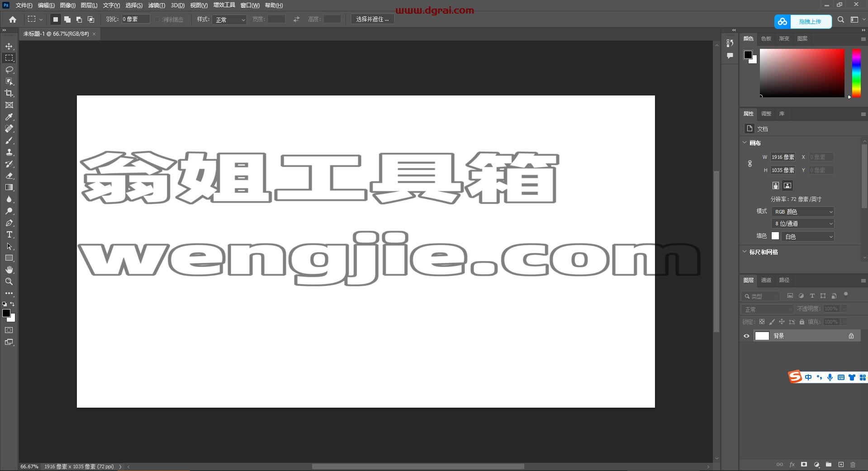868x471 pixels.
Task: Switch to the 通道 tab
Action: (766, 280)
